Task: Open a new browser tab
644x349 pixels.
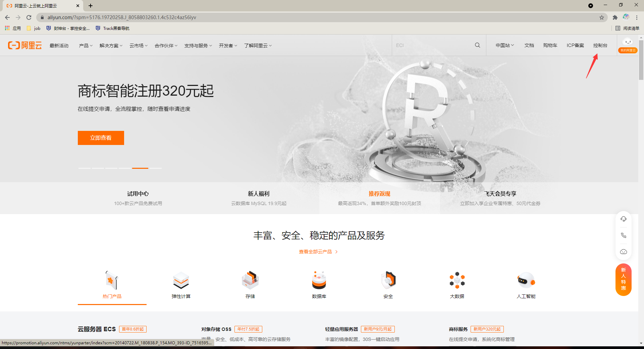Action: point(91,6)
